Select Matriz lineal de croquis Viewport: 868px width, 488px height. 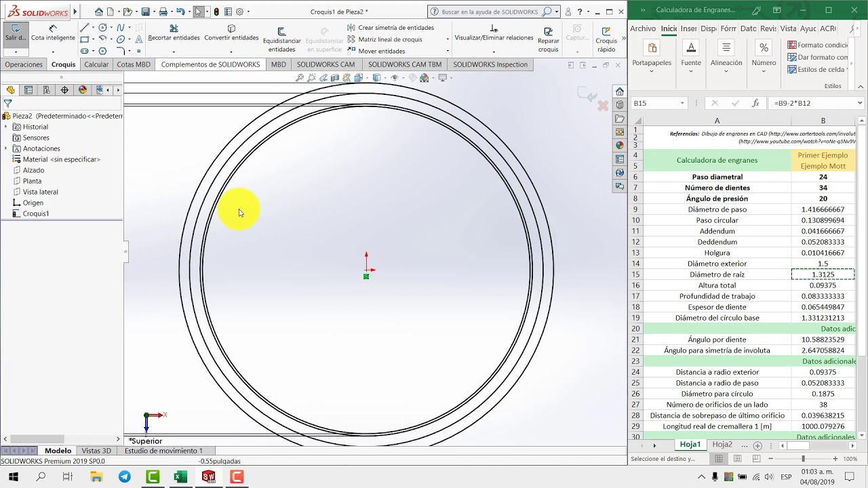pyautogui.click(x=385, y=39)
